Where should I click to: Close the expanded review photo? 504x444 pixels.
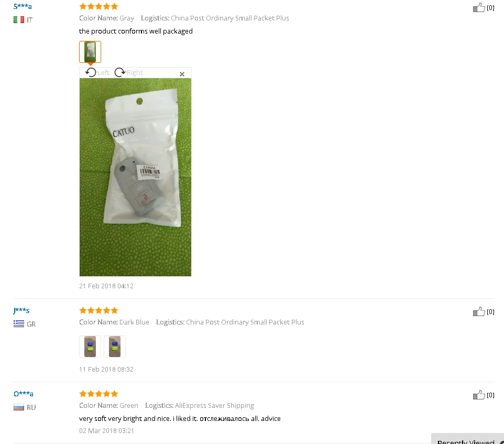pos(182,74)
